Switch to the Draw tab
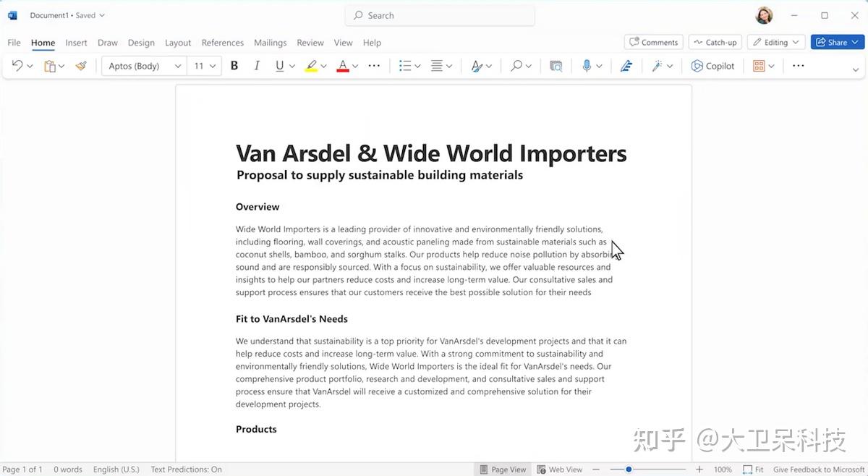 (108, 43)
